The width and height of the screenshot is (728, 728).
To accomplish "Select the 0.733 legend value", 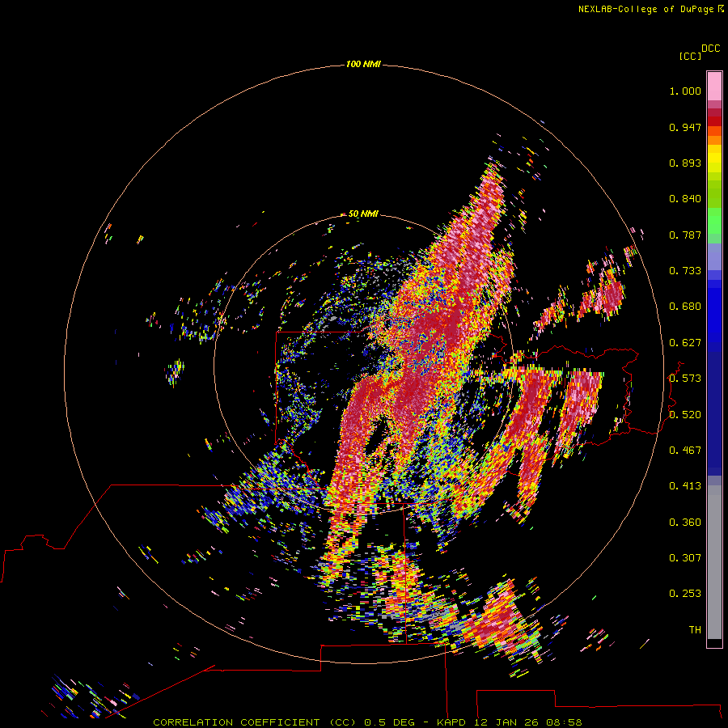I will (685, 271).
